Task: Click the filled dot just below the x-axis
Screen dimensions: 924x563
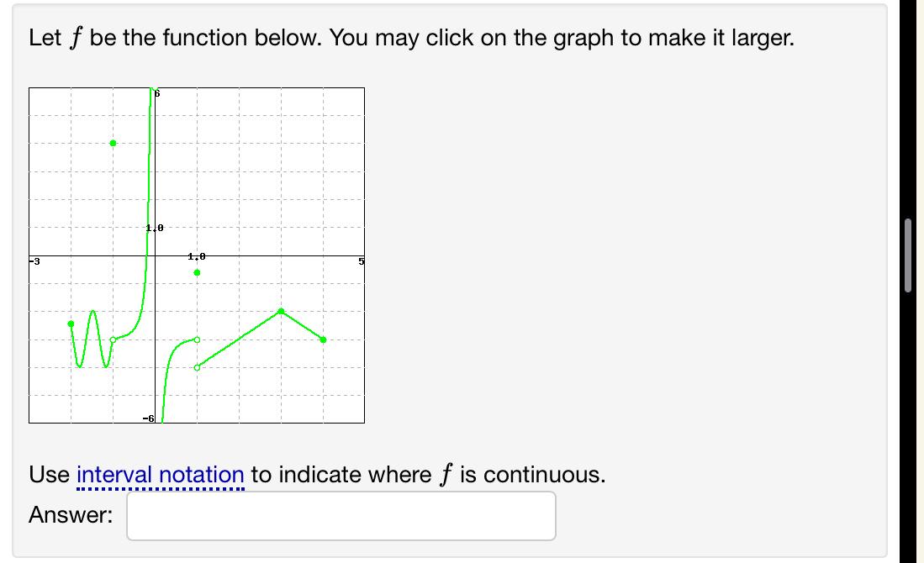Action: (197, 273)
